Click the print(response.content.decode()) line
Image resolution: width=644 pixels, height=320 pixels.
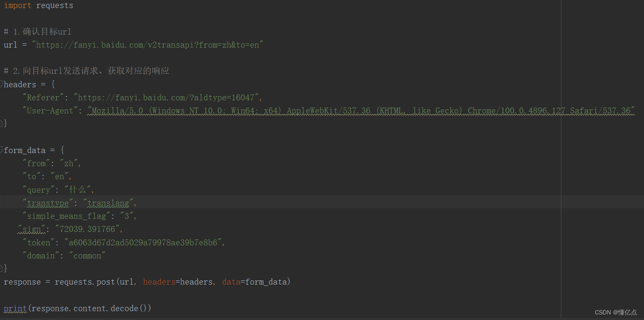coord(78,308)
